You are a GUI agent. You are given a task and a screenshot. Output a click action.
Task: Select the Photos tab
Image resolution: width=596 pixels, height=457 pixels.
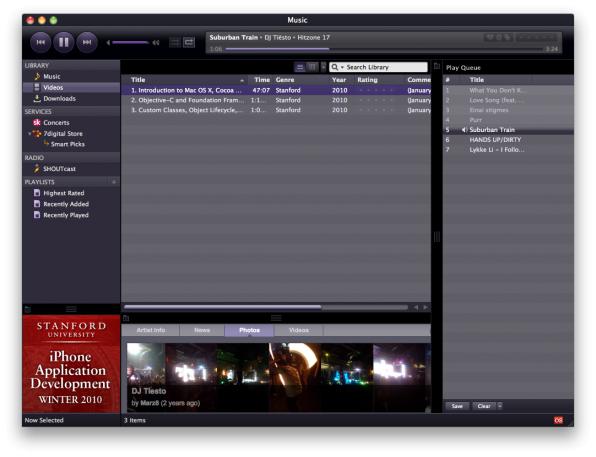tap(249, 330)
